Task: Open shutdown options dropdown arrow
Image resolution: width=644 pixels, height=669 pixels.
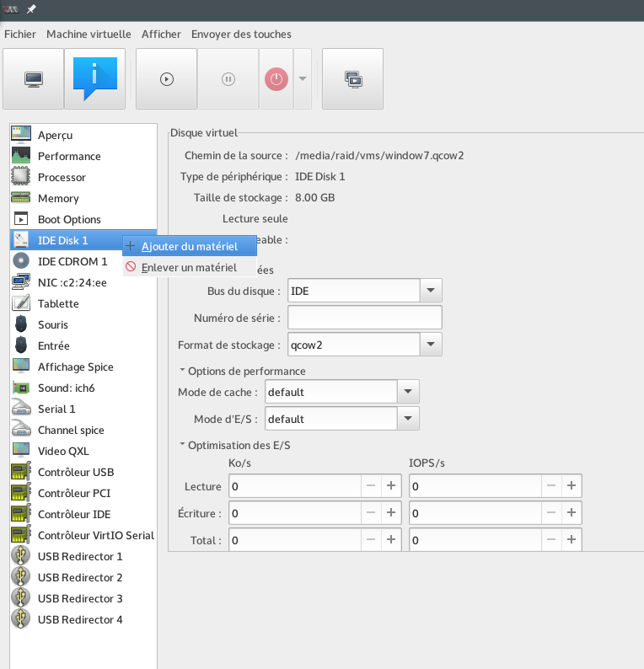Action: [303, 79]
